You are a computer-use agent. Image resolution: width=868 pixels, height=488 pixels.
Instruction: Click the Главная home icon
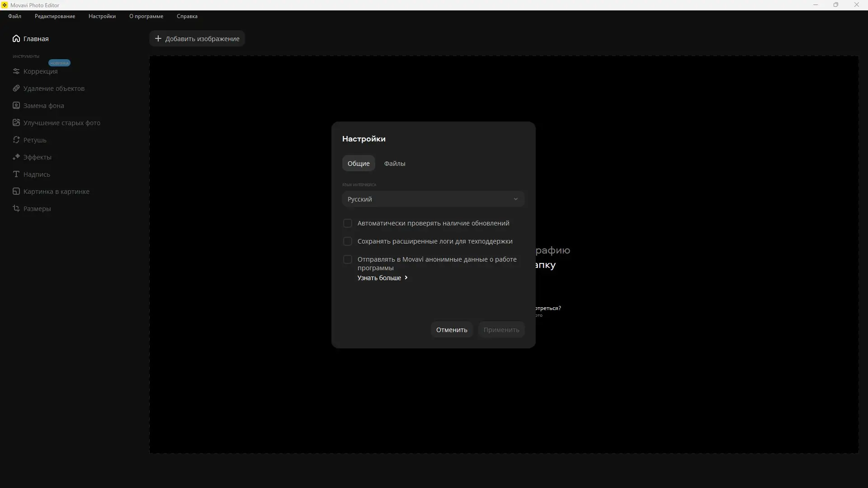(16, 38)
